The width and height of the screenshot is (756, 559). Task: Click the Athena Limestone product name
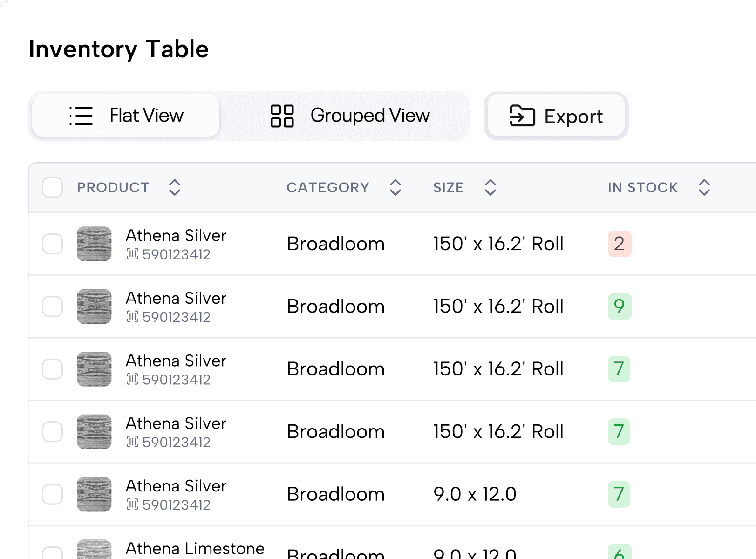point(195,548)
